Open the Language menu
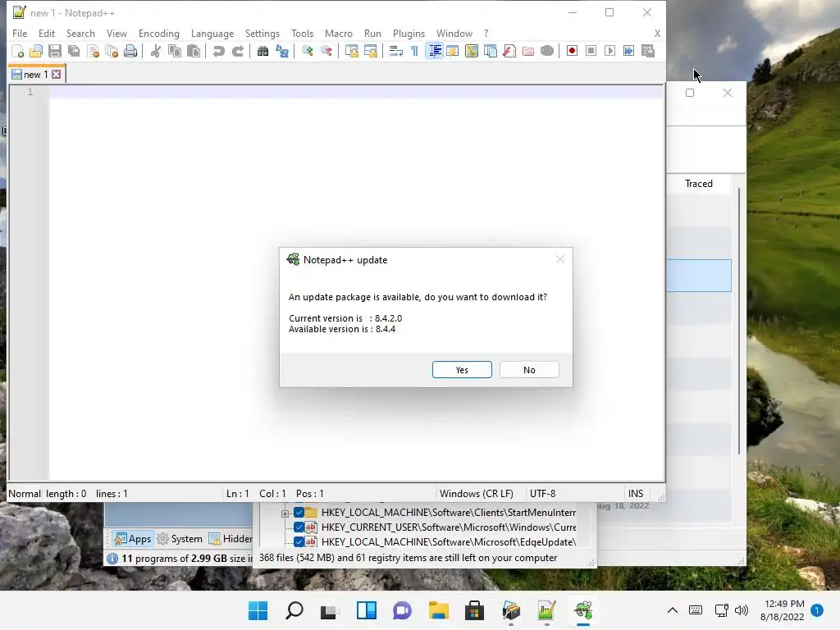840x630 pixels. 212,33
